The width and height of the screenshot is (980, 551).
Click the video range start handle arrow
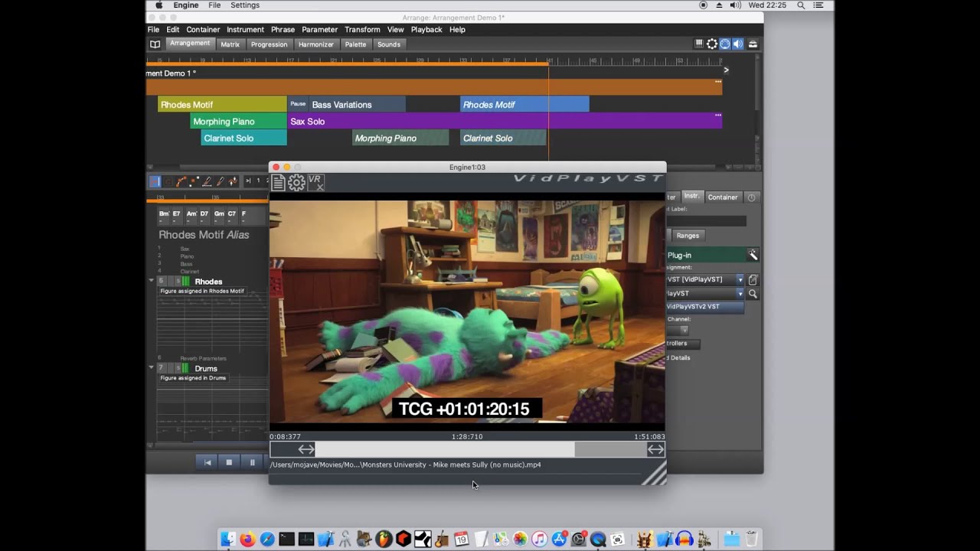(x=306, y=450)
